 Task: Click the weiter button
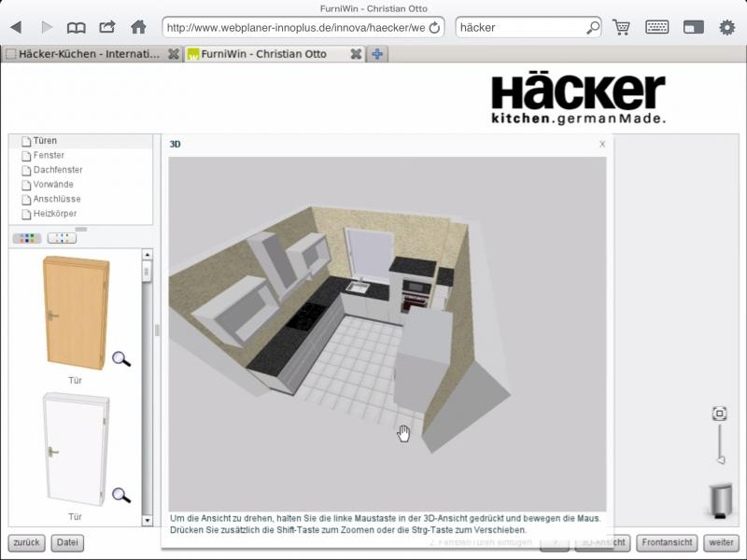point(721,542)
